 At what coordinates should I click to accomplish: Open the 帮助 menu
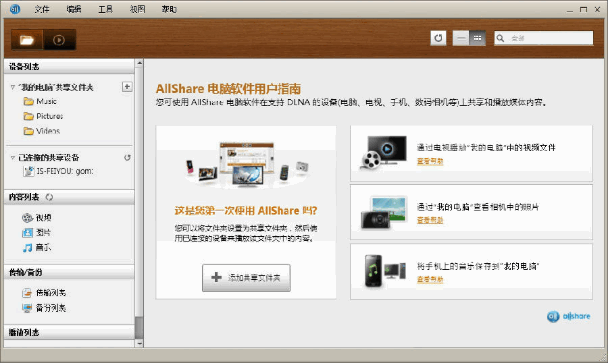(169, 9)
